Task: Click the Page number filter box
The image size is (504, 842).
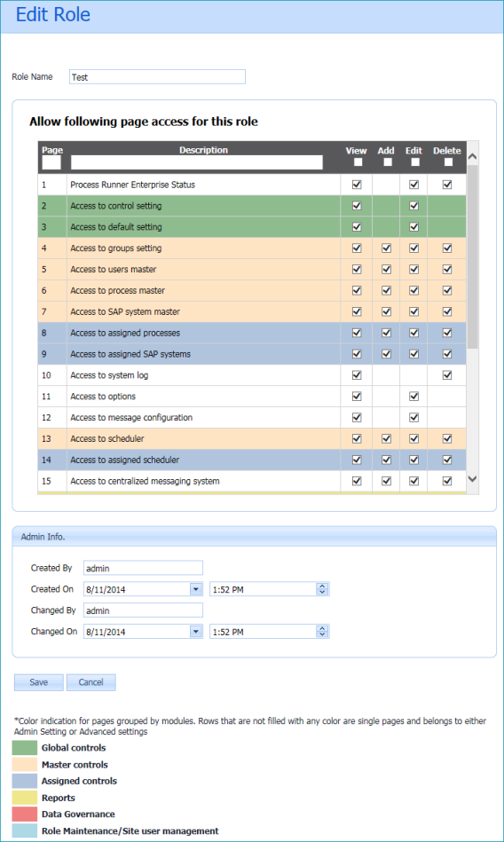Action: [x=51, y=162]
